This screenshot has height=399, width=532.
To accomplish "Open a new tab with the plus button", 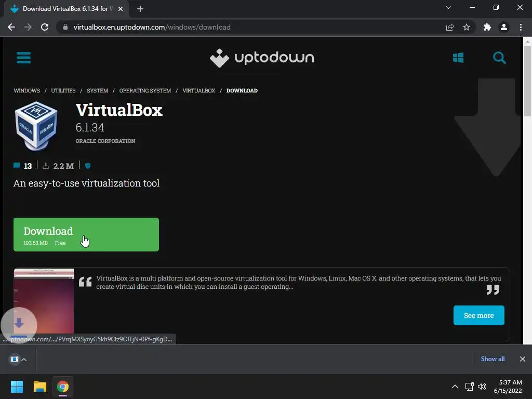I will click(x=140, y=9).
